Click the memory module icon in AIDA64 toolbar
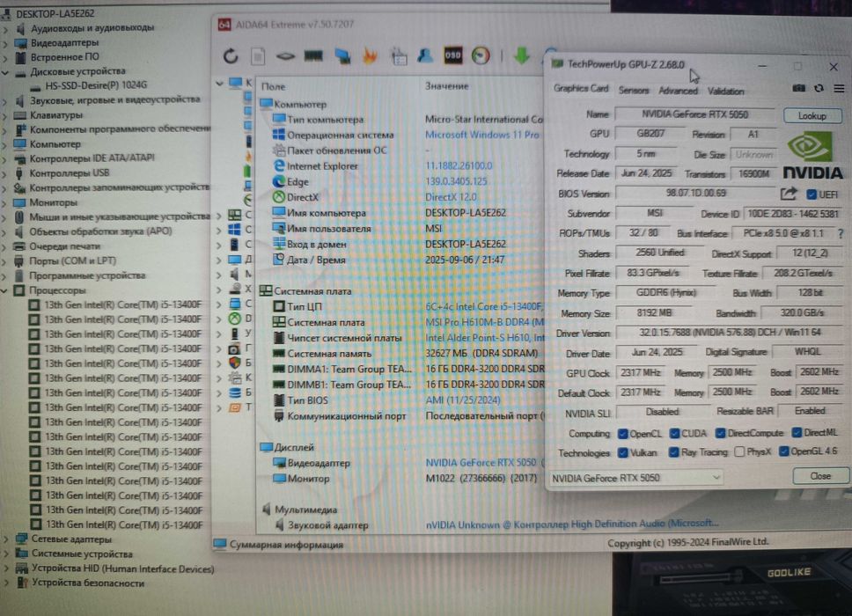 click(x=313, y=56)
